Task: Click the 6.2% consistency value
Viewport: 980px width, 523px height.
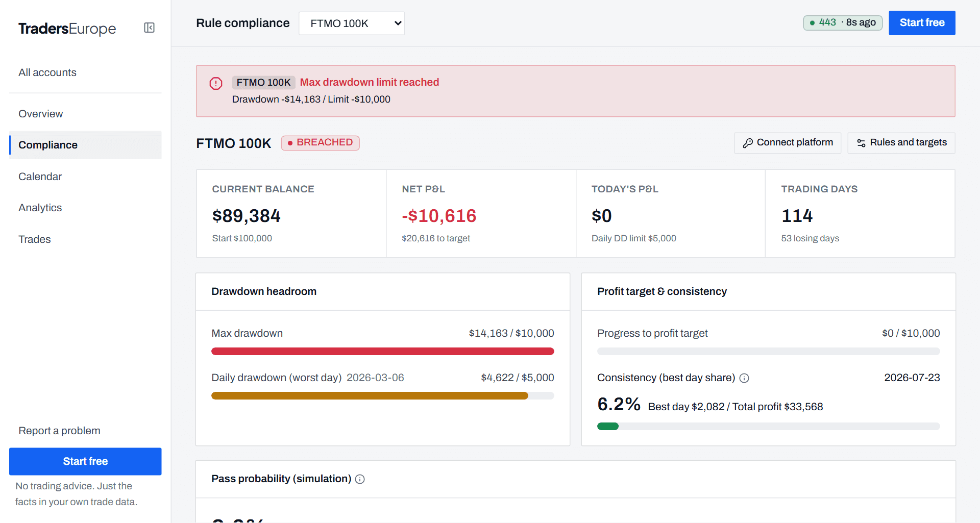Action: [x=619, y=404]
